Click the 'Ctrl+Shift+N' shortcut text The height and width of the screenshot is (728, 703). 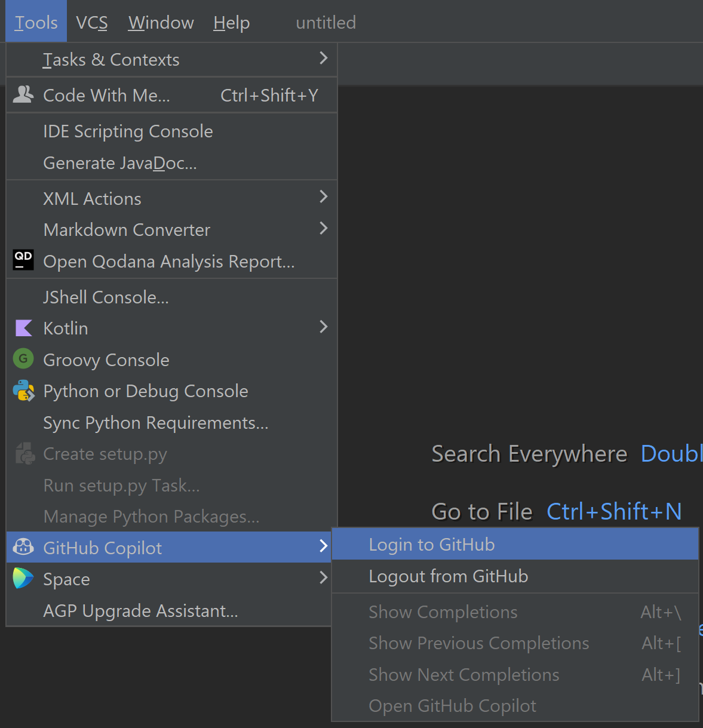[x=614, y=512]
